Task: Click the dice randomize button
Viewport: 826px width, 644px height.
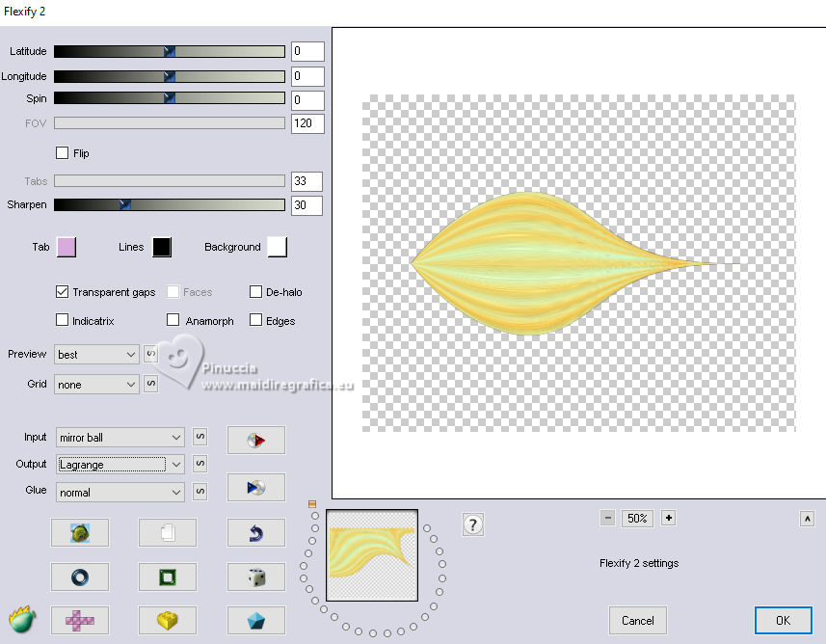Action: point(256,577)
